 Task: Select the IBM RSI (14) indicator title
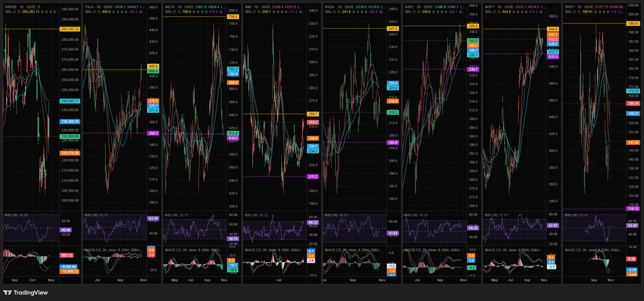click(251, 215)
